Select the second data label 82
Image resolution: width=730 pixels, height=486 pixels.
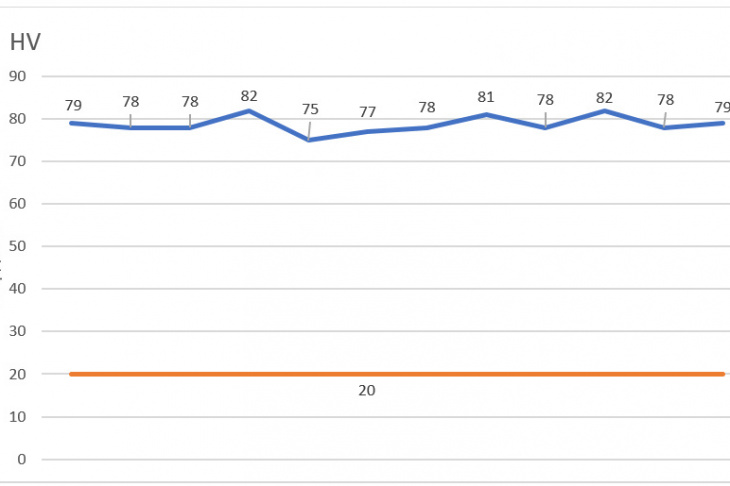604,98
